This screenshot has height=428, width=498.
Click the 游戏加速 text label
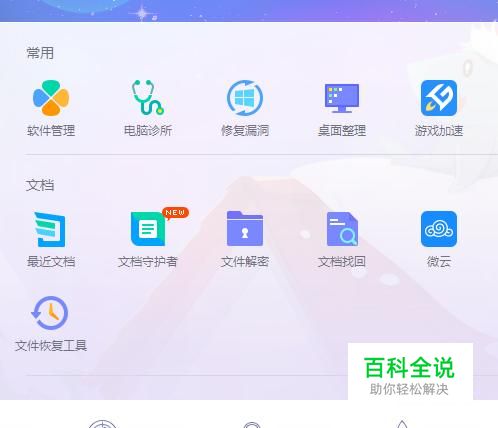439,131
